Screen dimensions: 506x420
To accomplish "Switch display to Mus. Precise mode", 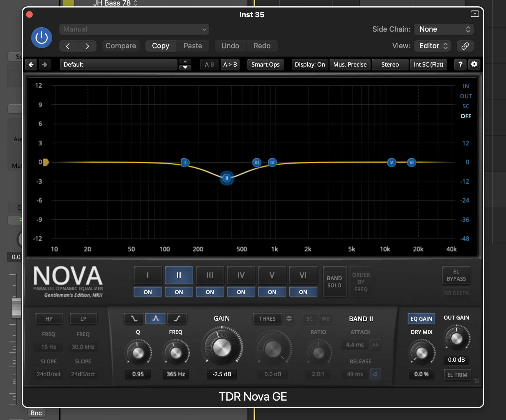I will coord(350,64).
